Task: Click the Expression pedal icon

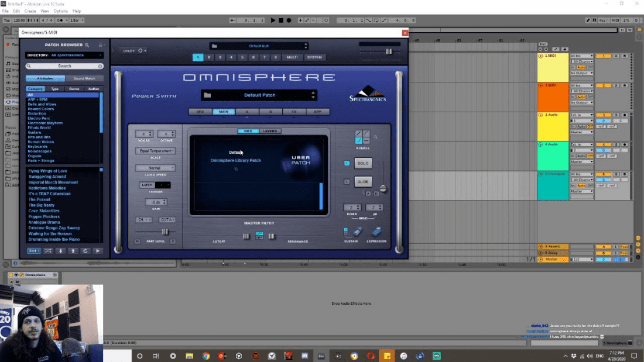Action: click(376, 232)
